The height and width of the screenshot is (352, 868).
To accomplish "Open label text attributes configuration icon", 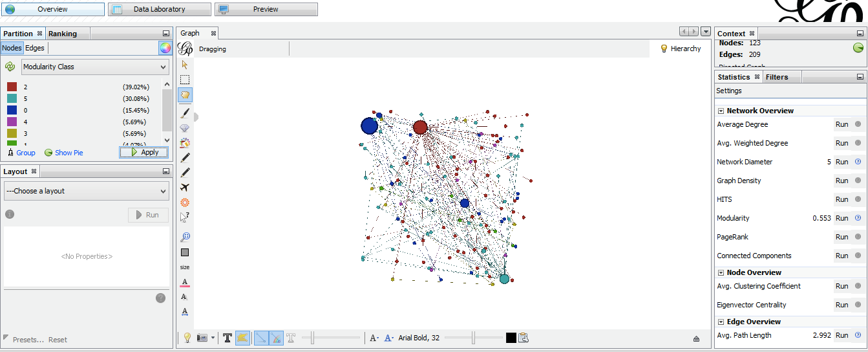I will [524, 338].
